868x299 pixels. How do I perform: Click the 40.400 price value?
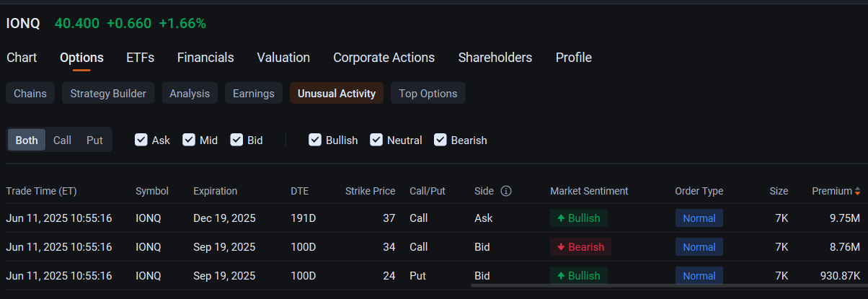click(77, 23)
